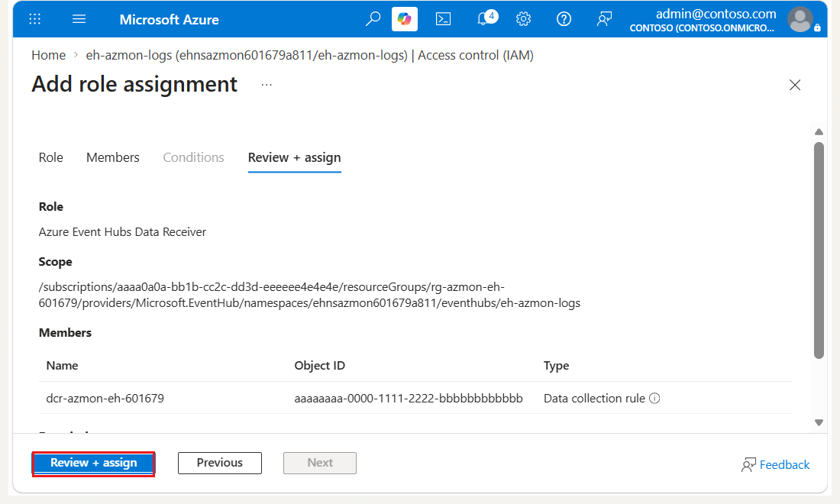Switch to the Members tab

coord(112,157)
